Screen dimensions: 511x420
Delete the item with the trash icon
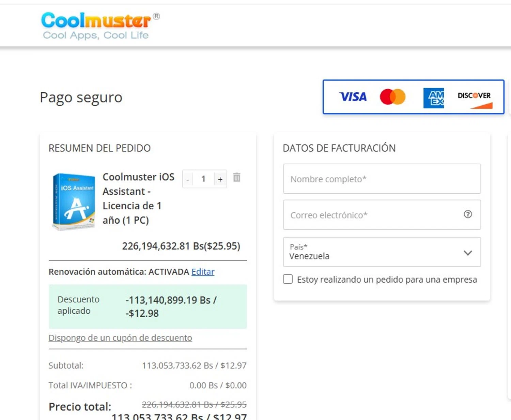(237, 177)
